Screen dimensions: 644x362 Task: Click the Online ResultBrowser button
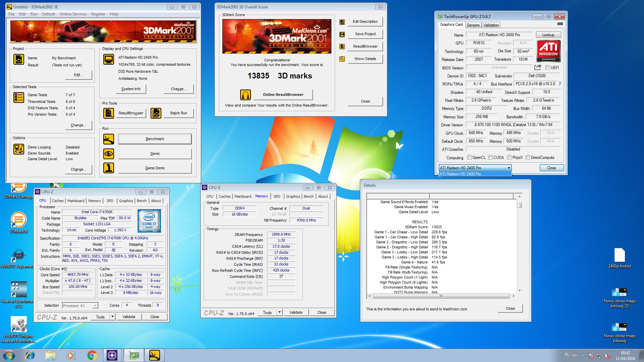pyautogui.click(x=283, y=95)
